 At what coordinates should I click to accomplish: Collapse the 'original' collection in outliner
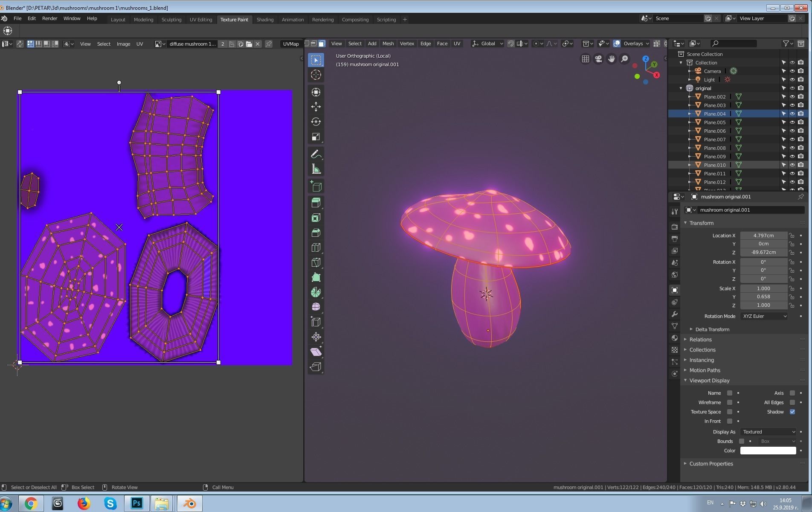point(681,88)
